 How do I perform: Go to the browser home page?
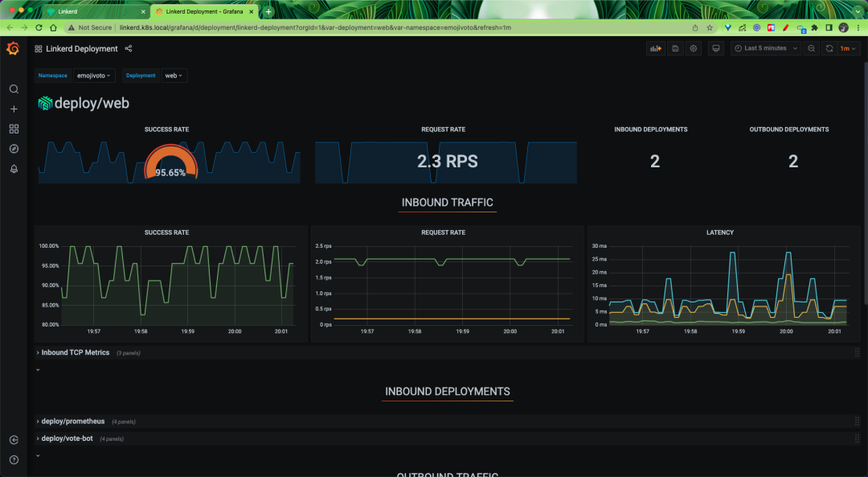pos(53,27)
